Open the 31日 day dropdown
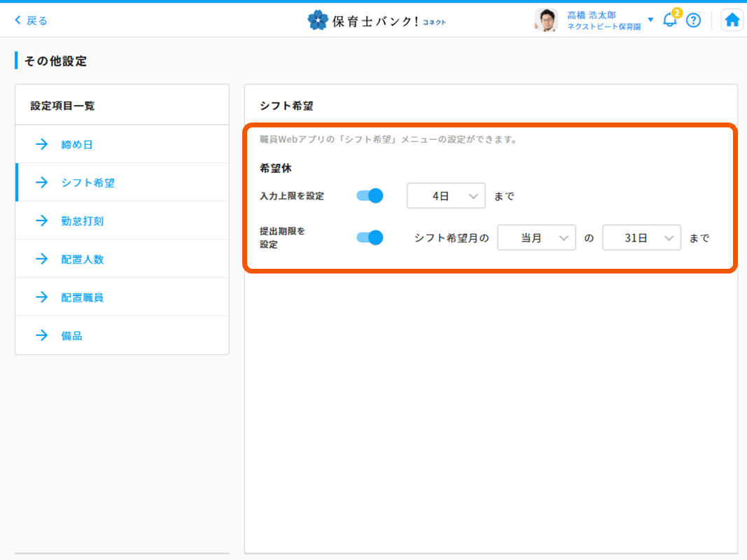747x560 pixels. point(641,238)
